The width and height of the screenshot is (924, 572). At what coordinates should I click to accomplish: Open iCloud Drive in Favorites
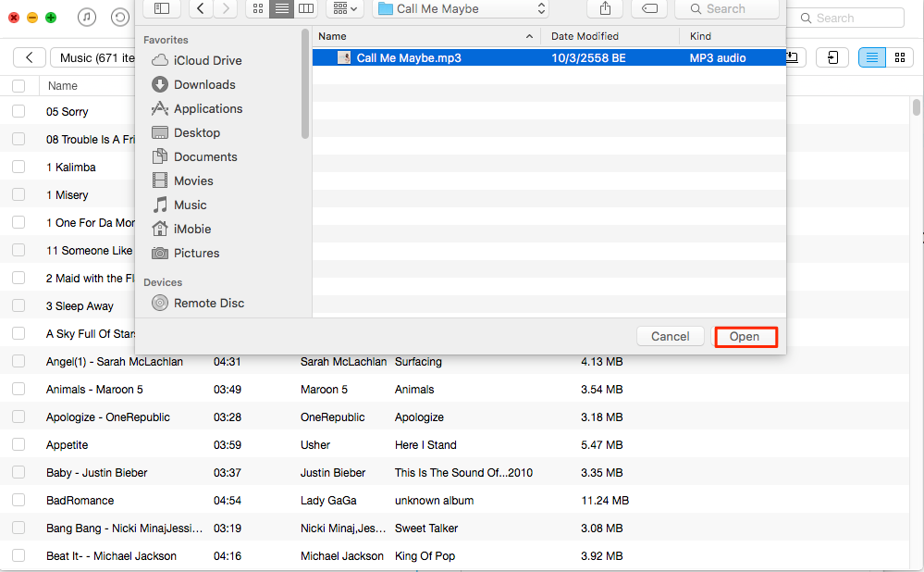click(197, 60)
